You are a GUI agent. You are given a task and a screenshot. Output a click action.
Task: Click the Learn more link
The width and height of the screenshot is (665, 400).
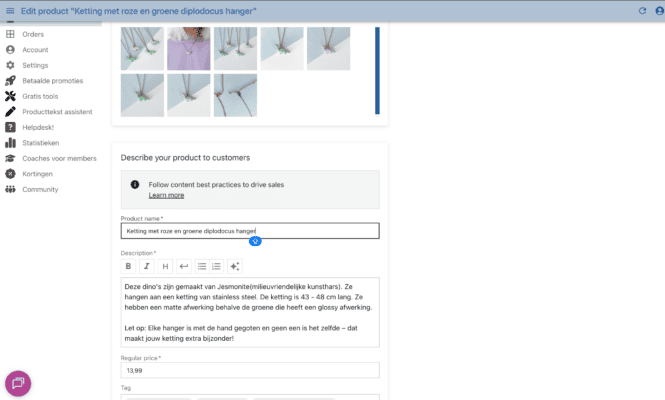[x=166, y=195]
